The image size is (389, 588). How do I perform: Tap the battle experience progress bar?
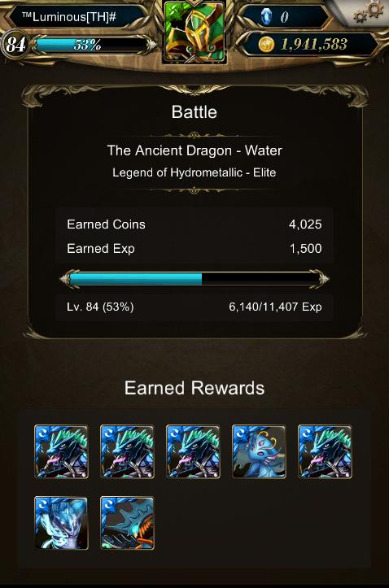pos(194,279)
